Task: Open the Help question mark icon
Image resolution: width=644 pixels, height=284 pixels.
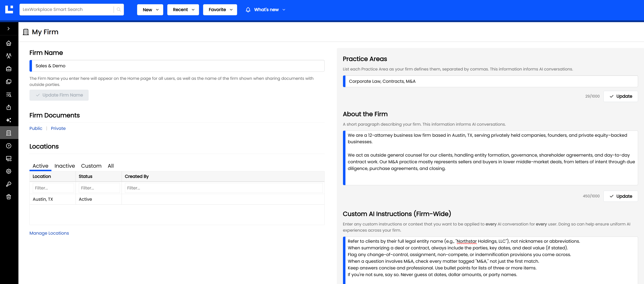Action: pos(9,146)
